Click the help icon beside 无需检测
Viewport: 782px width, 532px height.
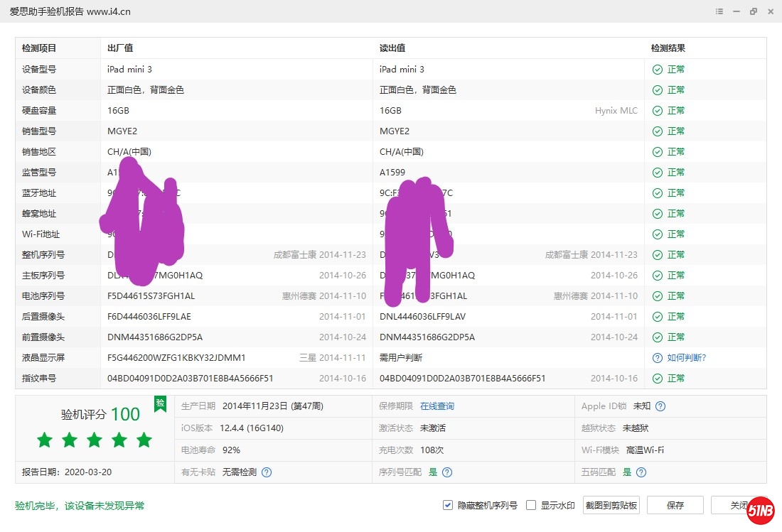tap(267, 472)
